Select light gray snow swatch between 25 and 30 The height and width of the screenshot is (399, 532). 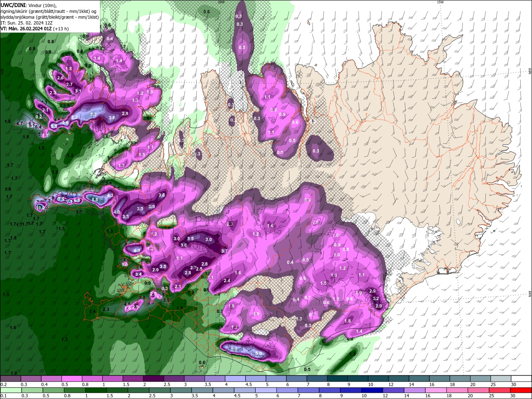pos(501,379)
